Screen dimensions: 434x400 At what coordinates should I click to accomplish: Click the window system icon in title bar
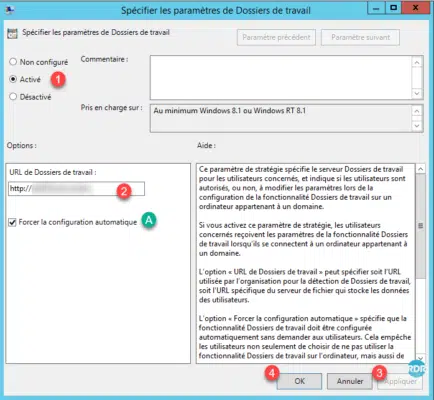point(10,10)
